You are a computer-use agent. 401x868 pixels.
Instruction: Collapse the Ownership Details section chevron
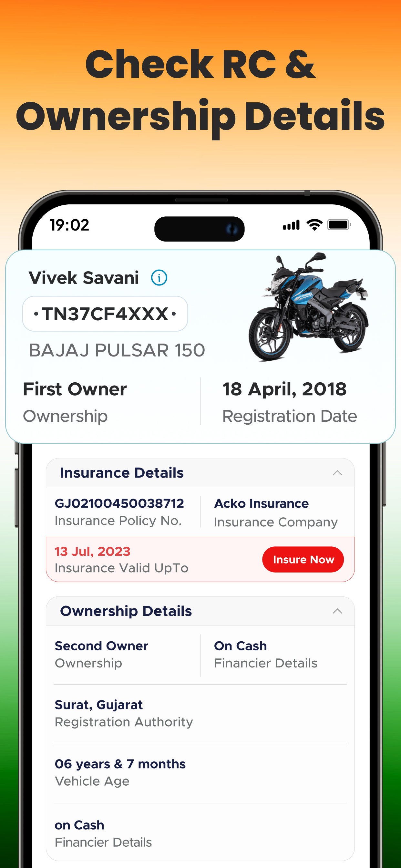337,611
